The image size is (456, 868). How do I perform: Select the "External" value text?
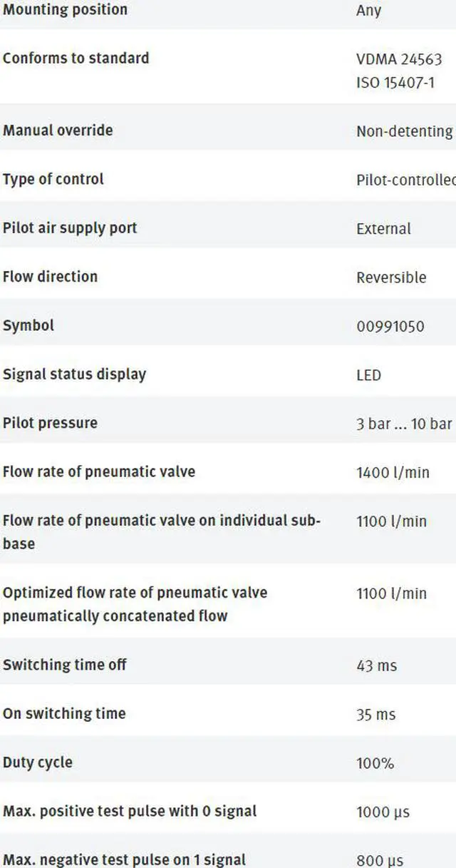383,229
